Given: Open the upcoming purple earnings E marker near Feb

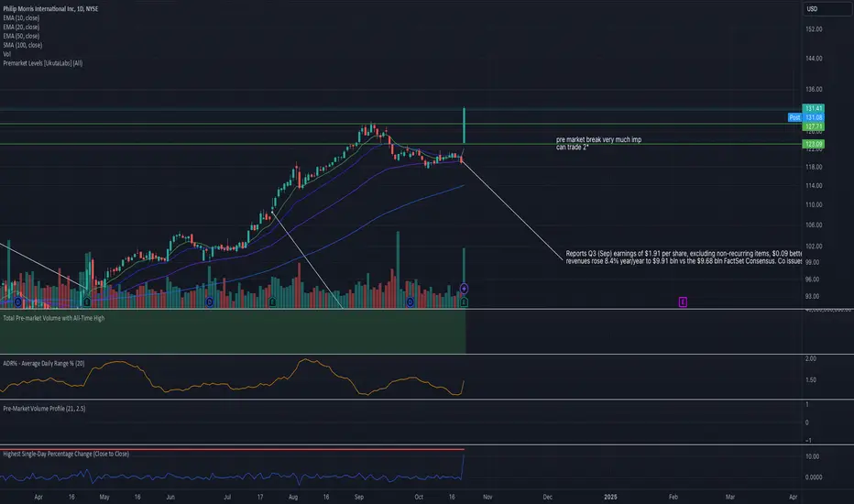Looking at the screenshot, I should click(683, 301).
